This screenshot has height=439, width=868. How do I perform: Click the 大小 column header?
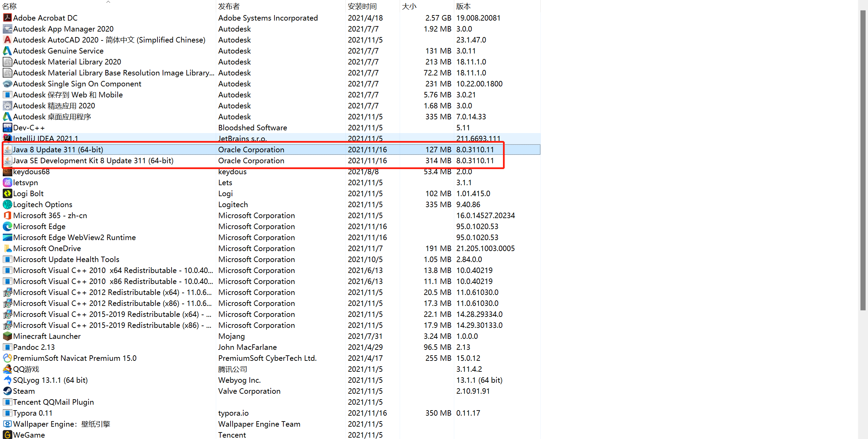coord(409,6)
